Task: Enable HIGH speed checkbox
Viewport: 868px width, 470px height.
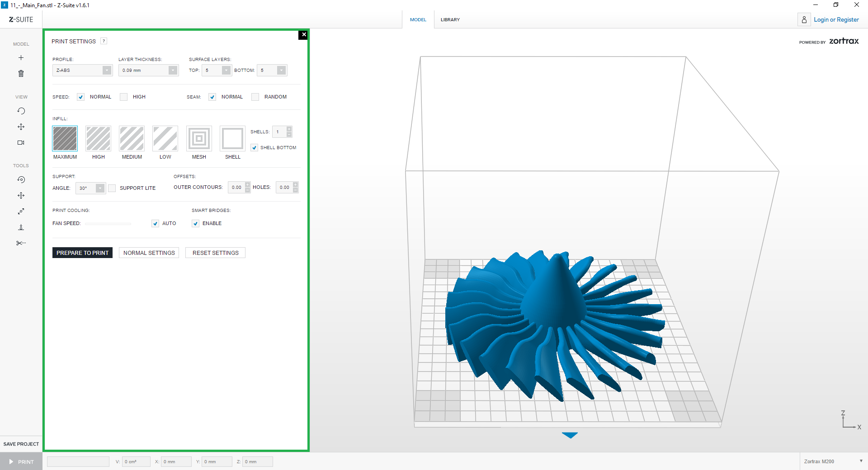Action: [123, 97]
